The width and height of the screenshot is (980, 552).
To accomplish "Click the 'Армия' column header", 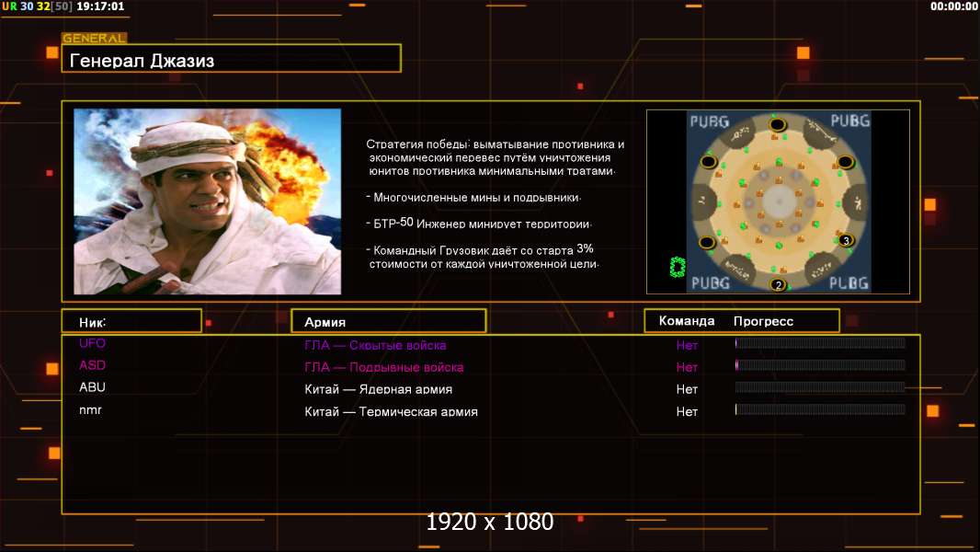I will [388, 321].
